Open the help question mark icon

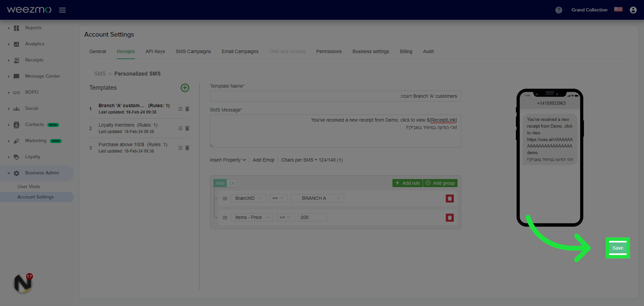(x=559, y=10)
